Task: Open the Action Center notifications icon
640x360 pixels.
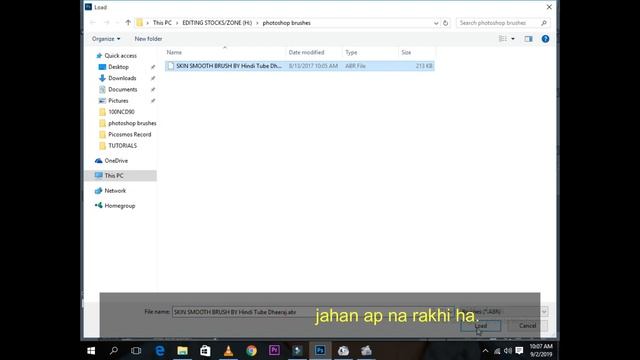Action: (x=519, y=351)
